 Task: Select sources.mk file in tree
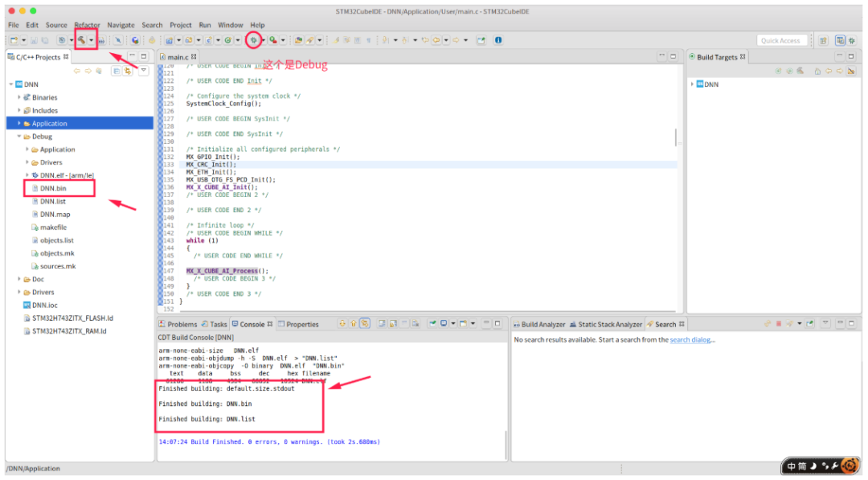[x=53, y=266]
